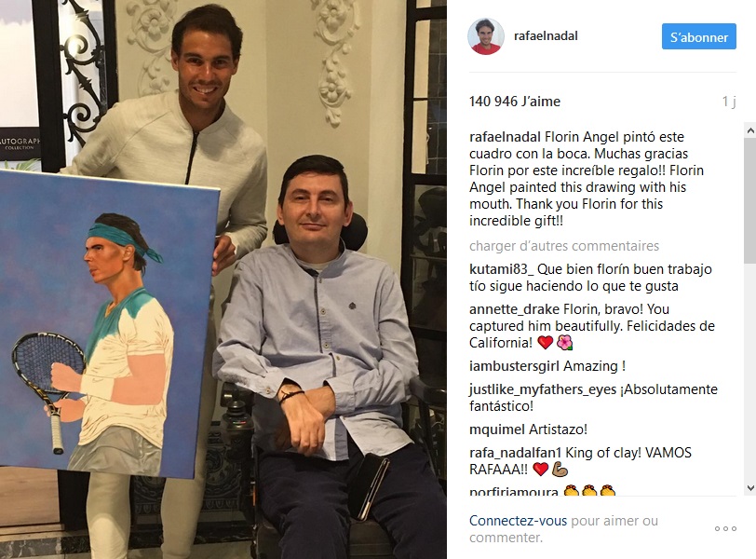
Task: Open mquimel commenter profile
Action: 496,429
